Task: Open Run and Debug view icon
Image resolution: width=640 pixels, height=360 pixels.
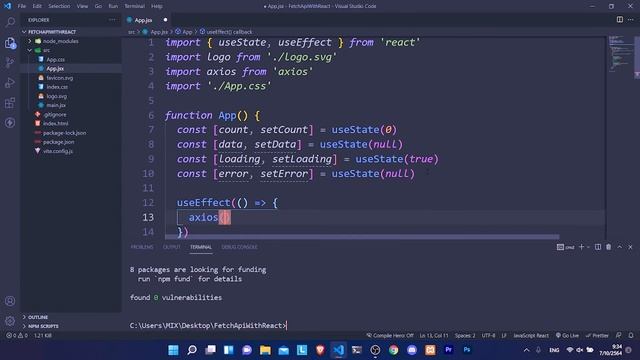Action: point(10,82)
